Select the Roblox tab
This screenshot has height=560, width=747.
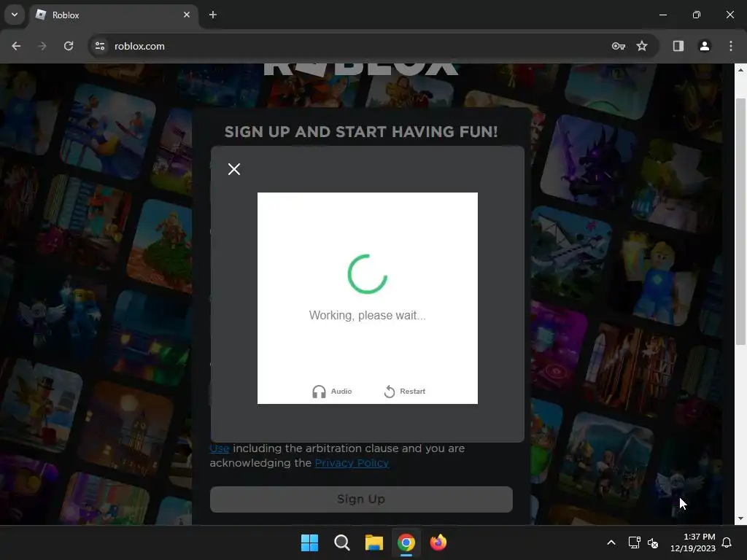113,15
